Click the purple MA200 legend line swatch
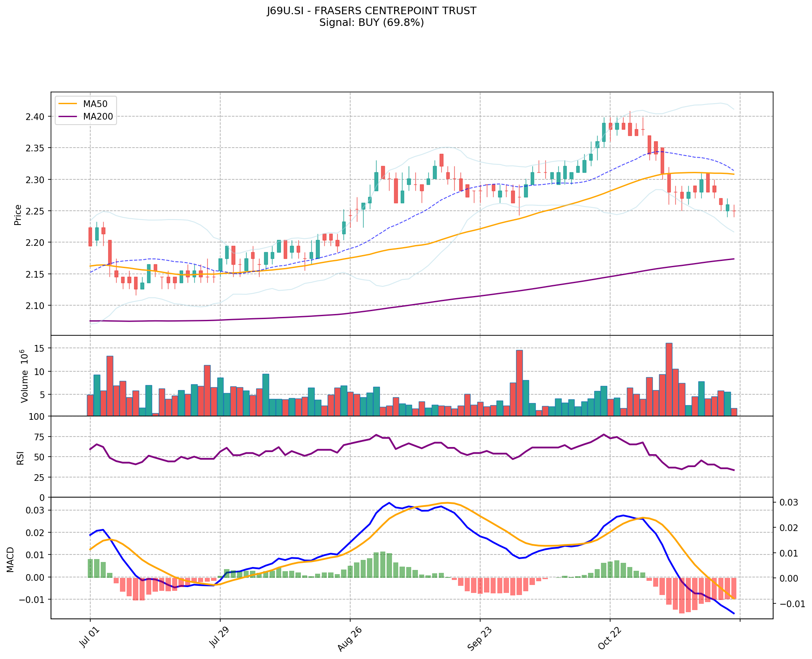 (68, 117)
